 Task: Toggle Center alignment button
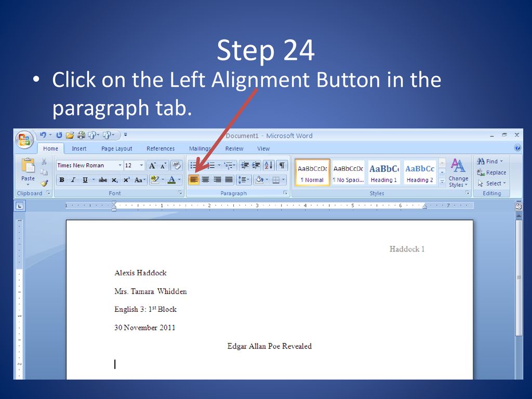tap(206, 180)
